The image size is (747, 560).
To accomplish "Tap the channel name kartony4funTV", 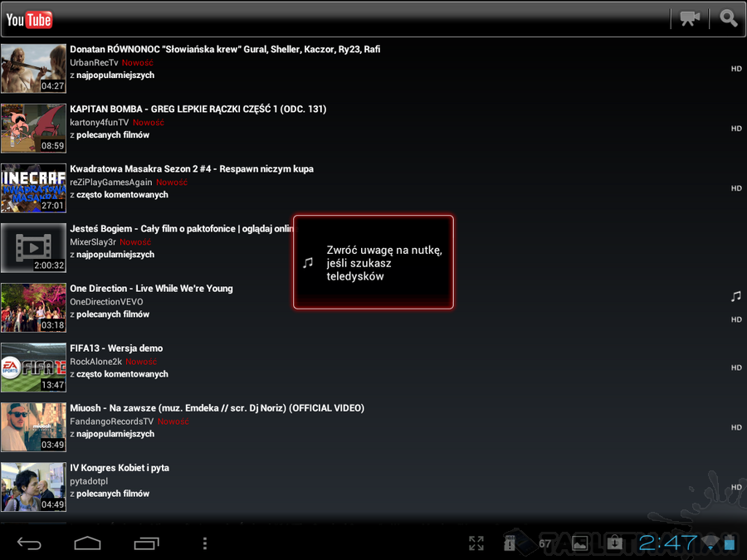I will pyautogui.click(x=100, y=123).
